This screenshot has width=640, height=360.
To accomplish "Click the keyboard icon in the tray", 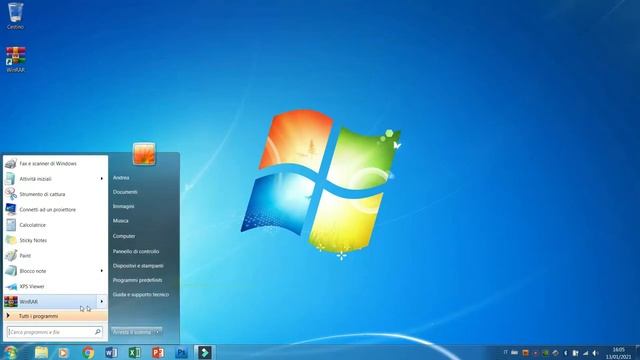I will (x=515, y=353).
